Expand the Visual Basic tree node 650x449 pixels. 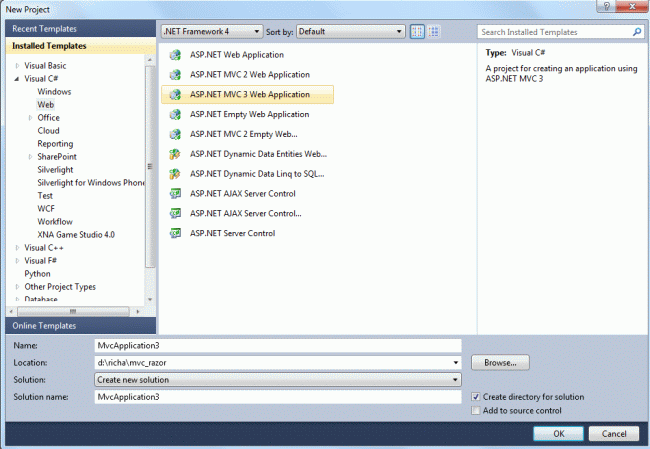click(x=17, y=66)
